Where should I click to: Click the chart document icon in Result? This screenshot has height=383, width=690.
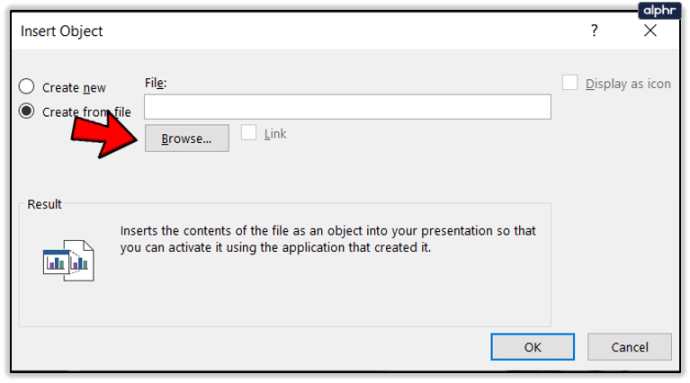68,261
